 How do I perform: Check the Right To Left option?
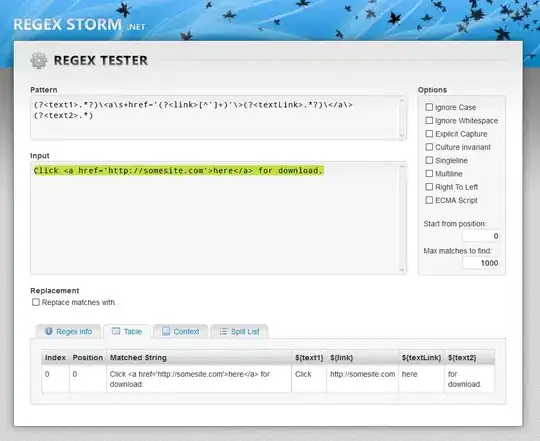coord(429,187)
